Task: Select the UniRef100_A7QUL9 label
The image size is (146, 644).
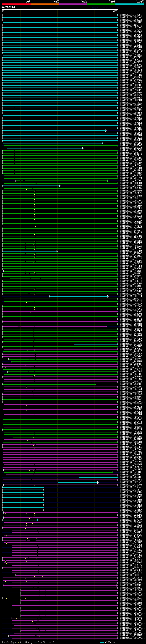Action: (x=131, y=45)
